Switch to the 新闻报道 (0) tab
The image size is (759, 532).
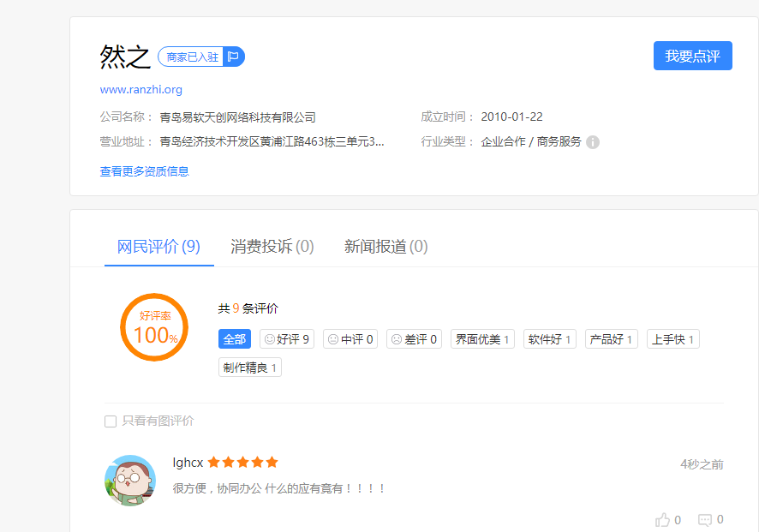point(385,247)
